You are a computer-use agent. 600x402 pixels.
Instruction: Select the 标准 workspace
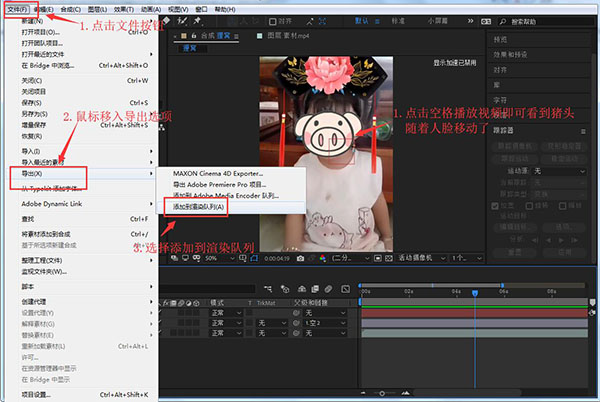point(398,21)
